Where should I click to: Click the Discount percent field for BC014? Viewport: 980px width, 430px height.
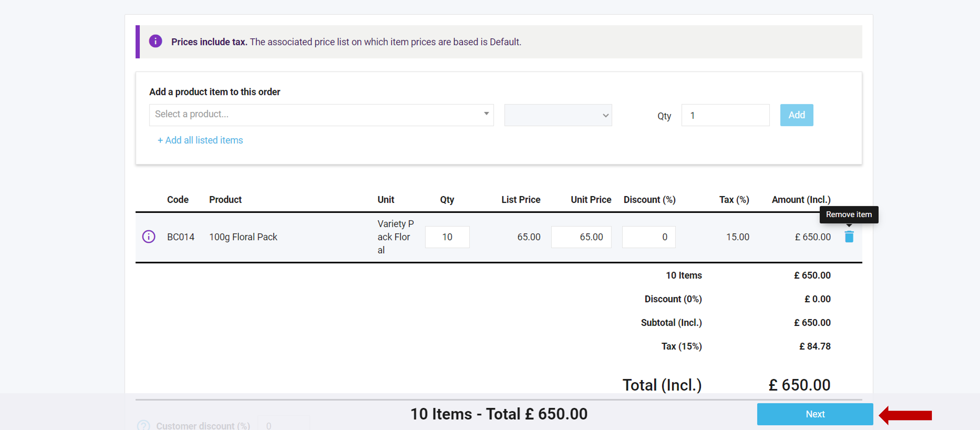(x=649, y=237)
